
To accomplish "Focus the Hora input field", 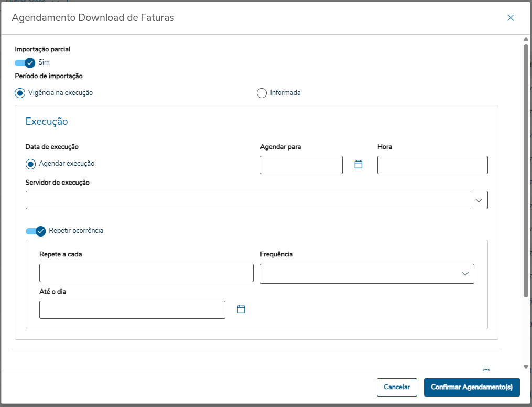I will pos(432,165).
